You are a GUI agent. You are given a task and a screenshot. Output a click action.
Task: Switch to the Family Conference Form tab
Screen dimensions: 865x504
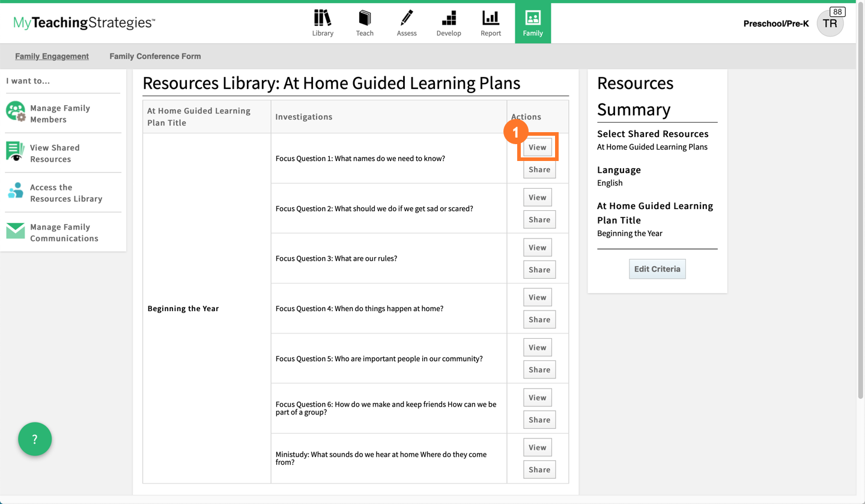click(154, 55)
